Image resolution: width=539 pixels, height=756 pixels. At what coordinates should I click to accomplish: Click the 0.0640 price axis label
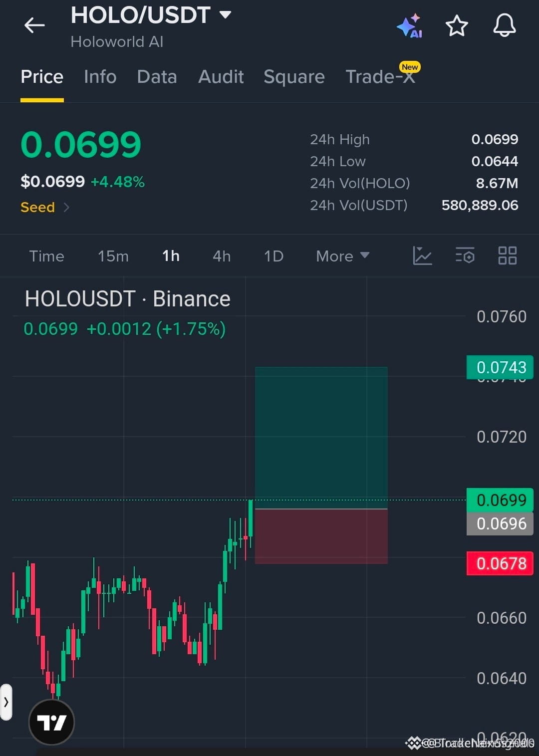(502, 678)
